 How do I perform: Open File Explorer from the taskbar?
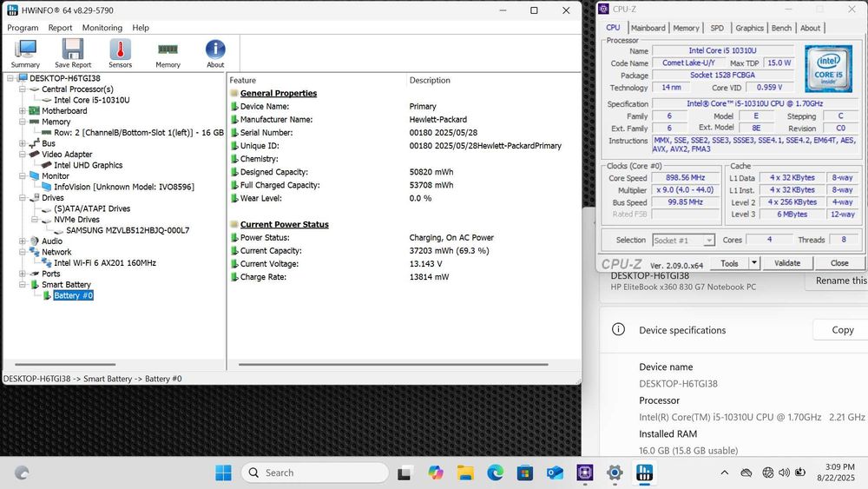pyautogui.click(x=465, y=473)
